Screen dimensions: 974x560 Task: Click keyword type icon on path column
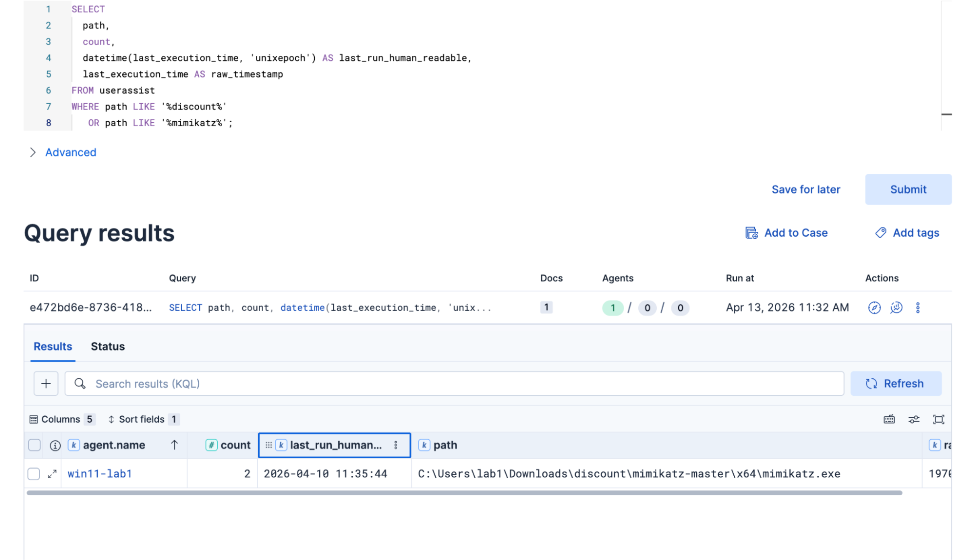424,445
